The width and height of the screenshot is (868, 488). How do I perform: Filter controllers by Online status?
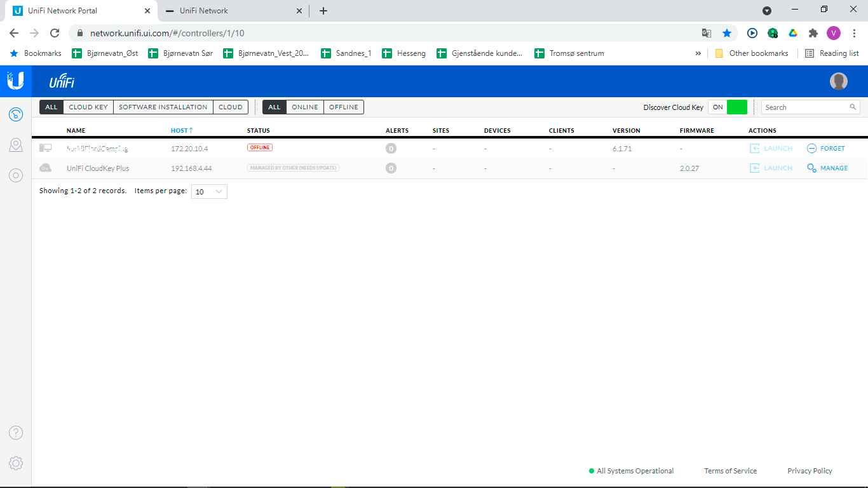pyautogui.click(x=304, y=107)
